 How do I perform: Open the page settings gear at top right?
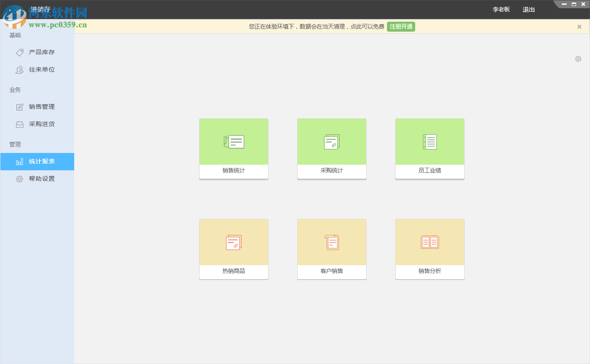pos(578,59)
